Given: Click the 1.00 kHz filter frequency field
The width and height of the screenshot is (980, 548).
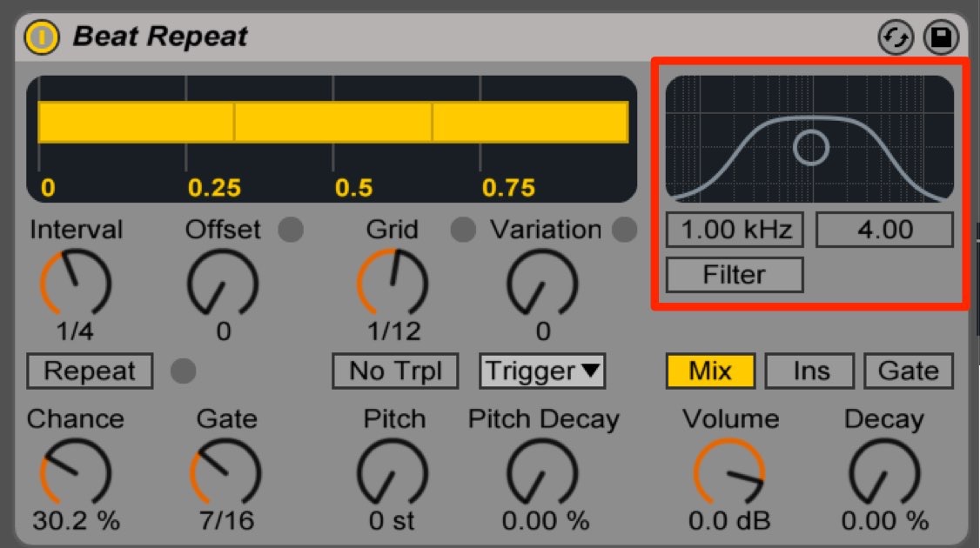Looking at the screenshot, I should click(735, 230).
